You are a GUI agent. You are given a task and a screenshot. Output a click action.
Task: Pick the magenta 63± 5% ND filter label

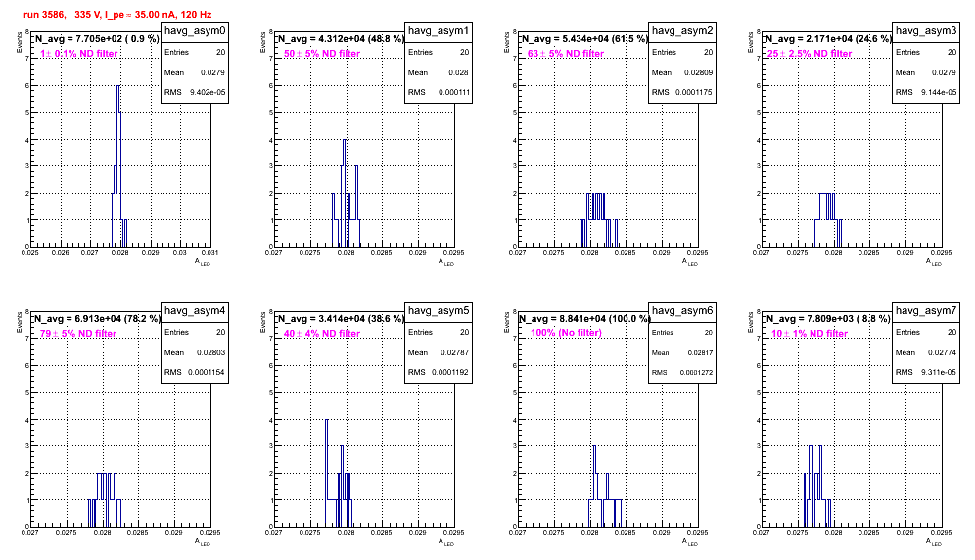tap(566, 54)
